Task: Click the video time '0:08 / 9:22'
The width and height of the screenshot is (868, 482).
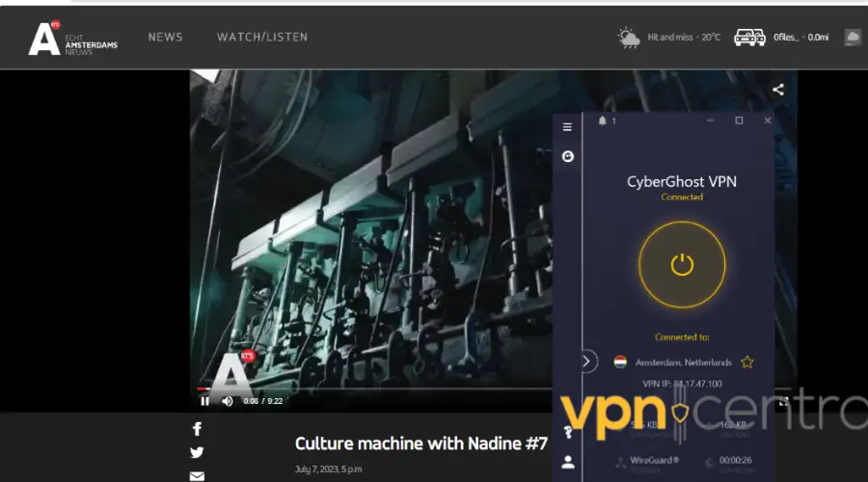Action: pos(263,401)
